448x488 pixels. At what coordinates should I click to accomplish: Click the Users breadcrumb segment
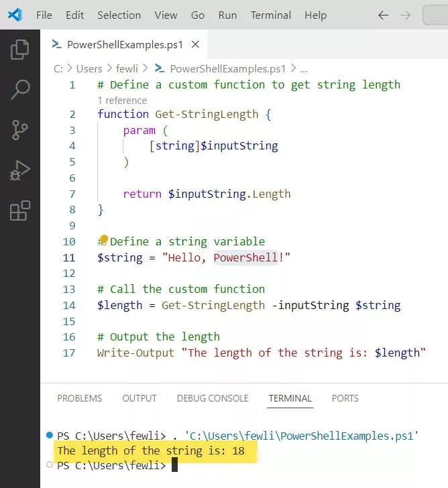coord(89,68)
